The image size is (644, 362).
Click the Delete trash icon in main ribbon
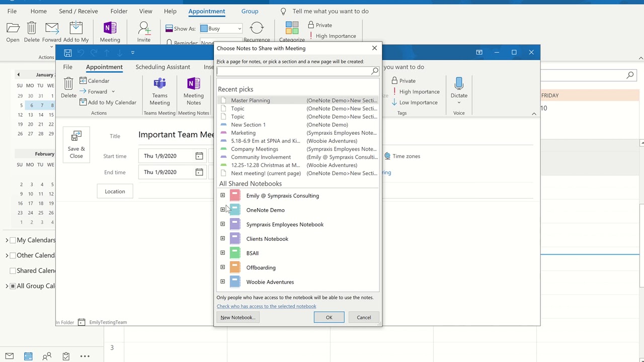32,28
